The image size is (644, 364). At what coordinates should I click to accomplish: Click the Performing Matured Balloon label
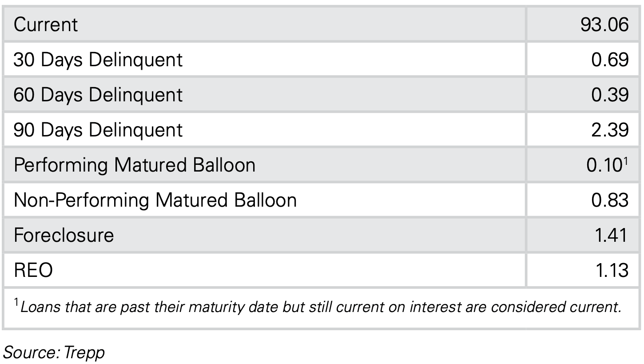tap(135, 165)
